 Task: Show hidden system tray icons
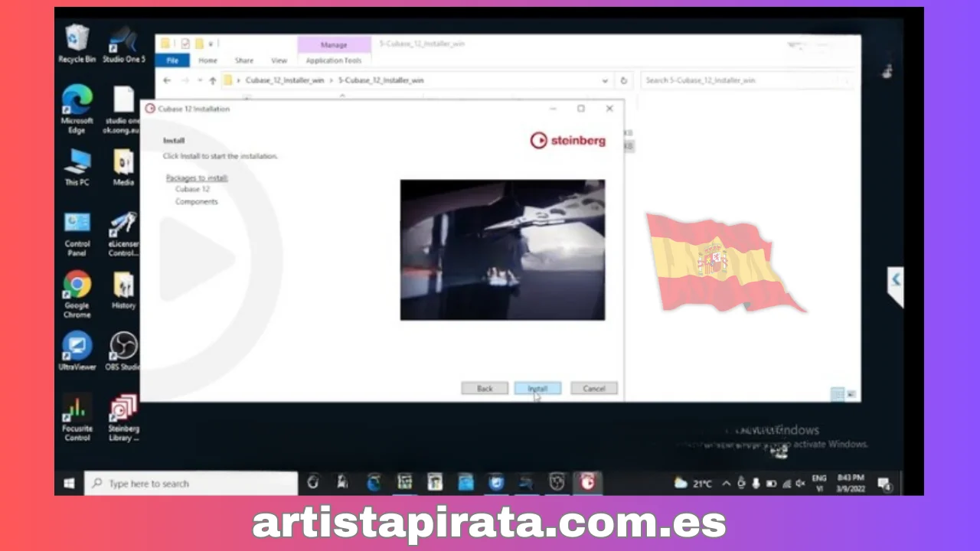(x=726, y=484)
